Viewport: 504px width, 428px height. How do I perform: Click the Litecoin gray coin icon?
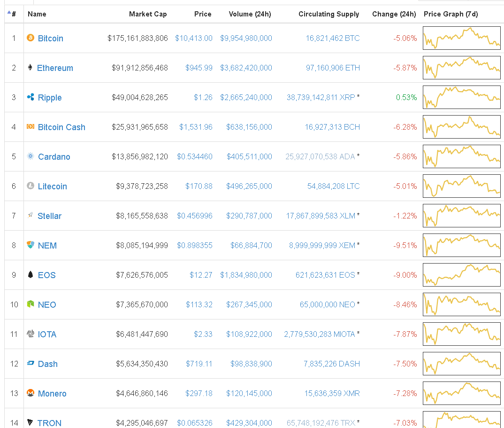coord(31,186)
